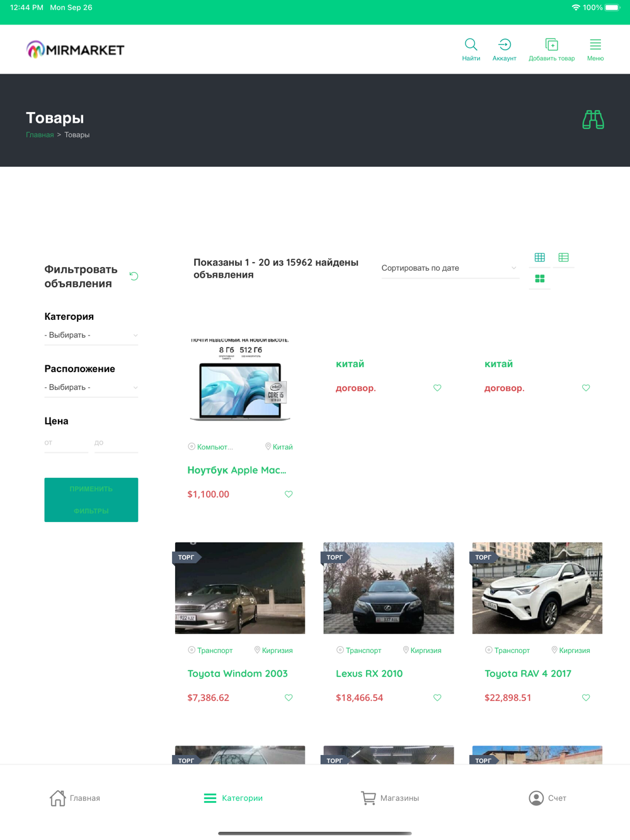Favorite the Lexus RX 2010 heart
This screenshot has width=630, height=840.
437,698
